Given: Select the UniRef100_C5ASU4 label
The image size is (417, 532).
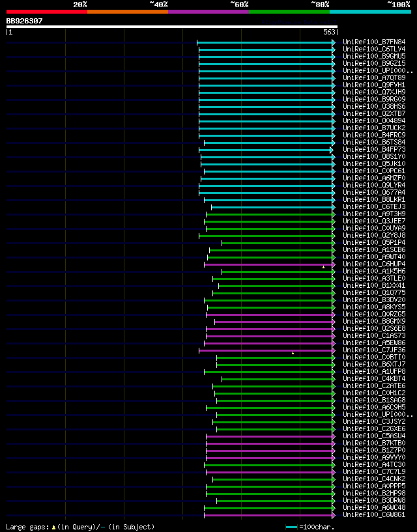Looking at the screenshot, I should [x=374, y=436].
